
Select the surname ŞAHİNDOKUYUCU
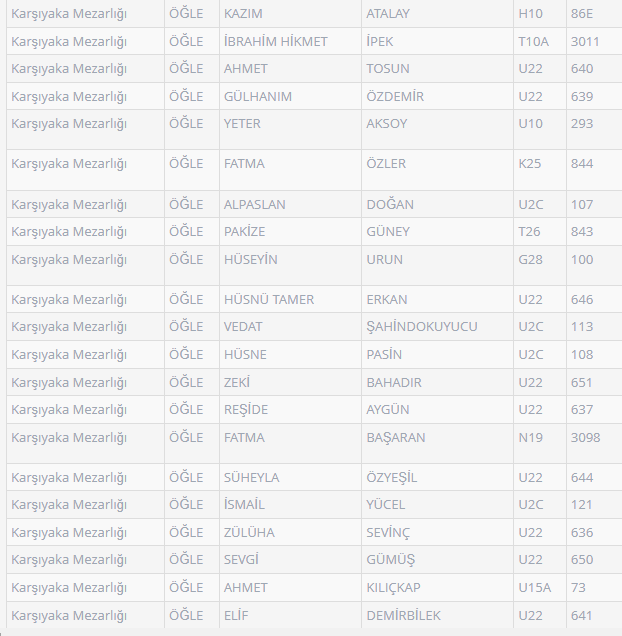click(422, 327)
